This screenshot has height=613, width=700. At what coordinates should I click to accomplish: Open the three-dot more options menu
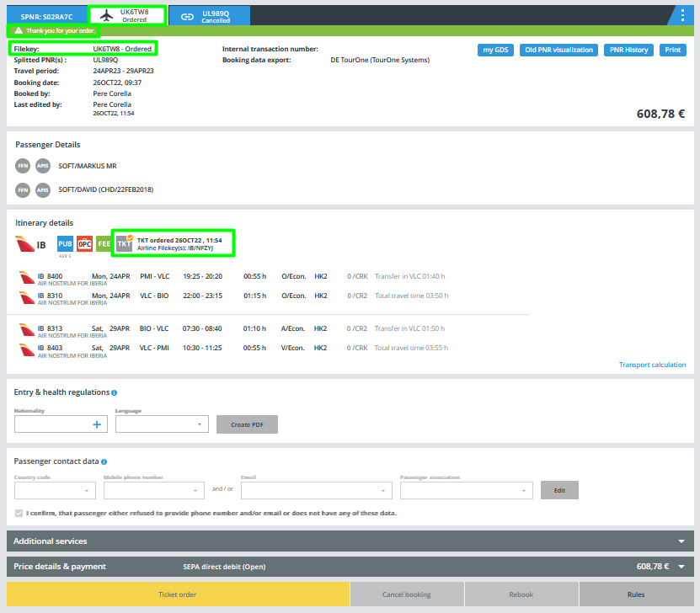683,15
